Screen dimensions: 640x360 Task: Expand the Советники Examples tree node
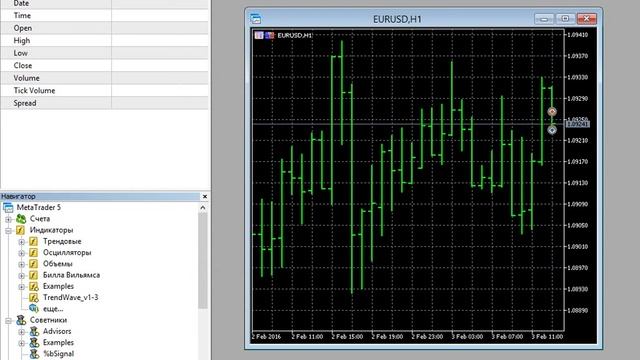pyautogui.click(x=22, y=343)
